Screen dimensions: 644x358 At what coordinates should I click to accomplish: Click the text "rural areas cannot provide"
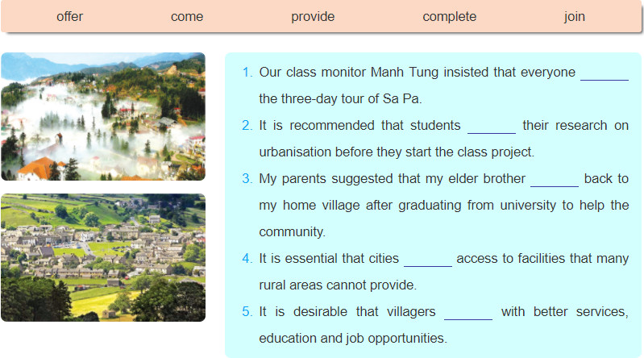pyautogui.click(x=337, y=285)
